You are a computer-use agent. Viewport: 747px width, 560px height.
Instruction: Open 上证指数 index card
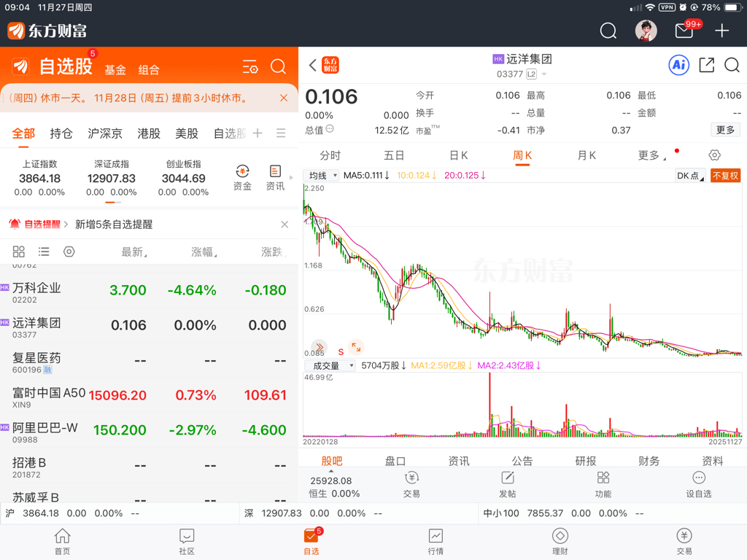[39, 178]
